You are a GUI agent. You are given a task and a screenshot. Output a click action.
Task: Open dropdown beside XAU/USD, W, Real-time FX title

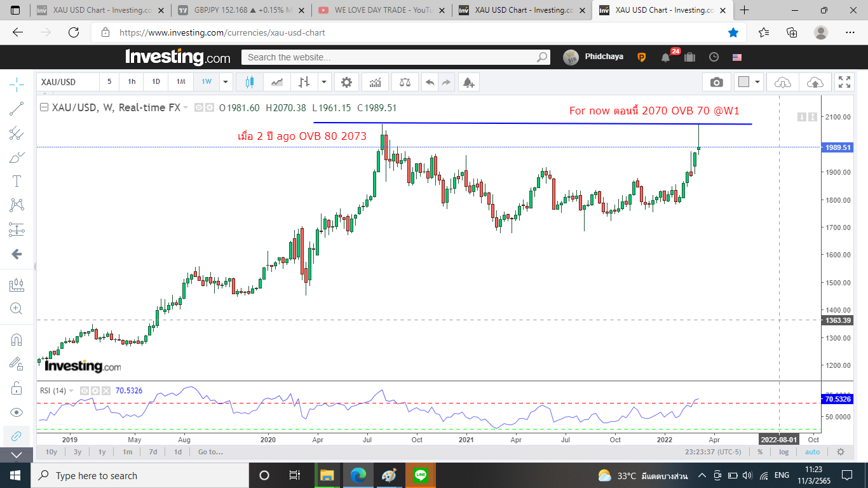pyautogui.click(x=186, y=107)
